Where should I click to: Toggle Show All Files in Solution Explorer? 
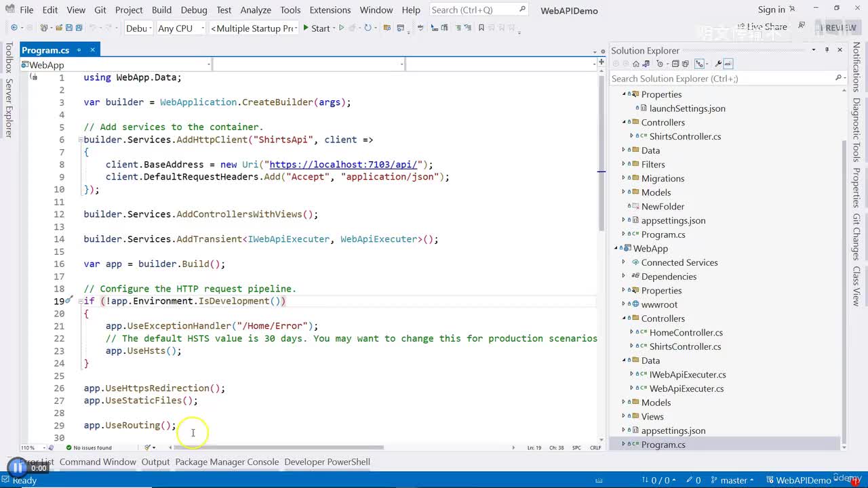pyautogui.click(x=686, y=64)
